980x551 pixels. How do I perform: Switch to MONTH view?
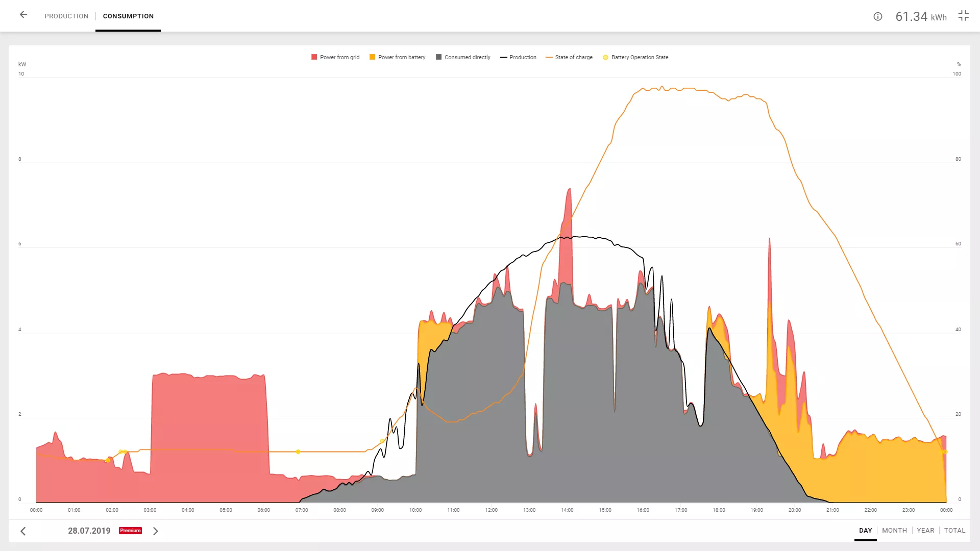click(894, 531)
